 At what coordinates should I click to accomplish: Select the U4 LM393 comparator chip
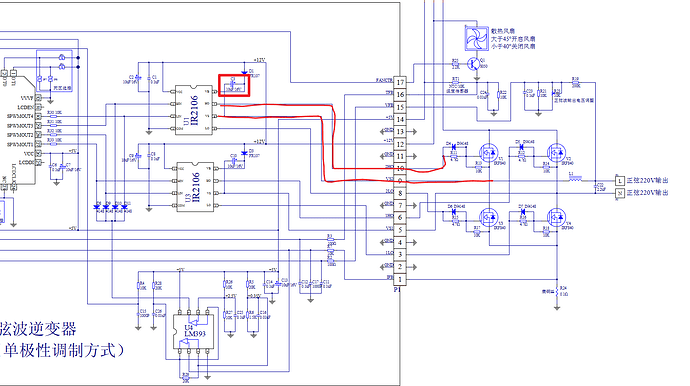pos(193,332)
